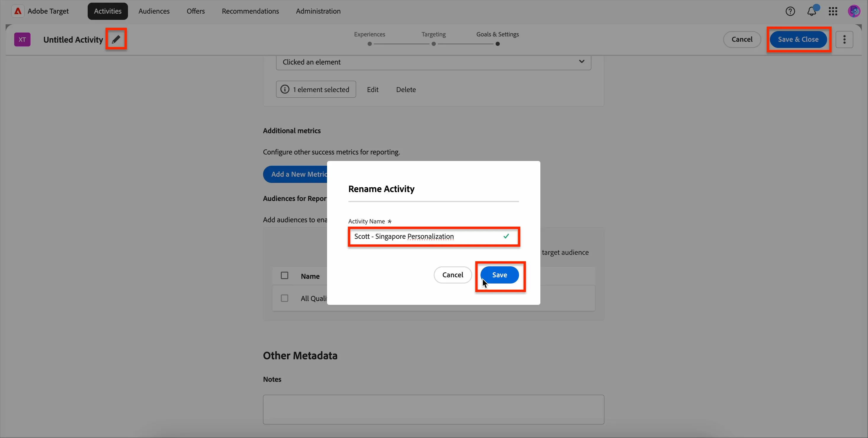Screen dimensions: 868x438
Task: Open the Offers tab
Action: (196, 11)
